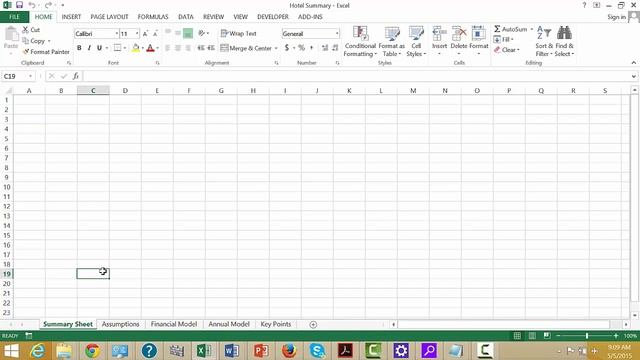640x360 pixels.
Task: Copy the selection with the Copy button
Action: click(x=34, y=41)
